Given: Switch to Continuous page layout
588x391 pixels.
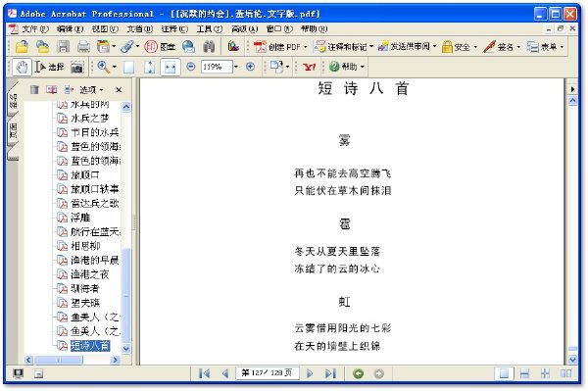Looking at the screenshot, I should coord(524,373).
